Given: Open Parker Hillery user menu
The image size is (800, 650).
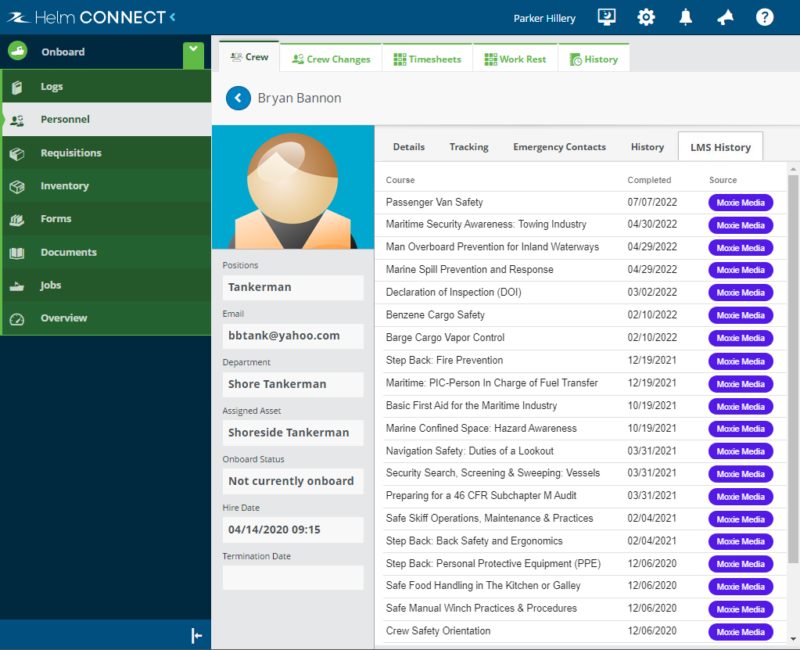Looking at the screenshot, I should (544, 18).
